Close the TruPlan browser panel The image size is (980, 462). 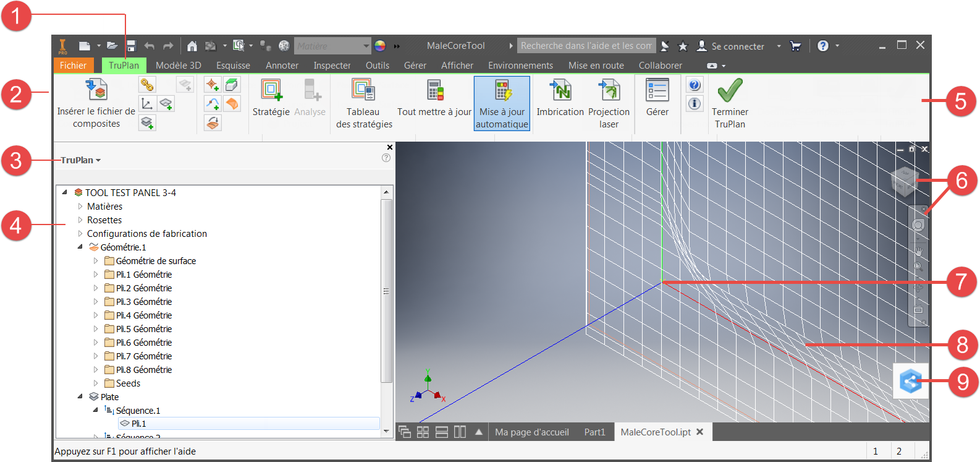tap(390, 147)
